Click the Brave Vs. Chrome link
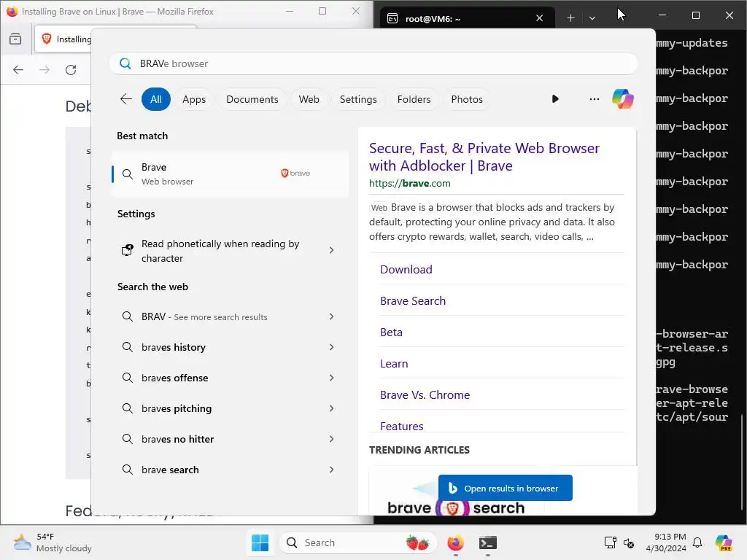The width and height of the screenshot is (747, 560). coord(425,394)
